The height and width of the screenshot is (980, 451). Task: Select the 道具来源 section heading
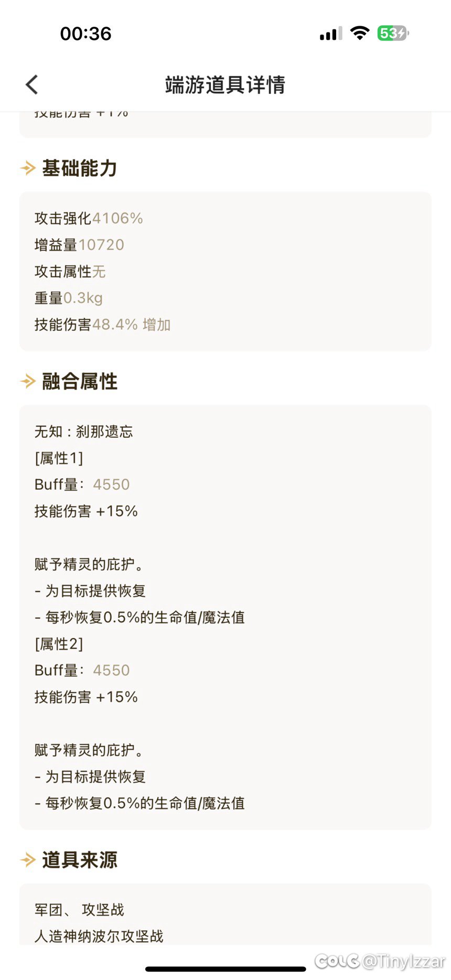80,860
